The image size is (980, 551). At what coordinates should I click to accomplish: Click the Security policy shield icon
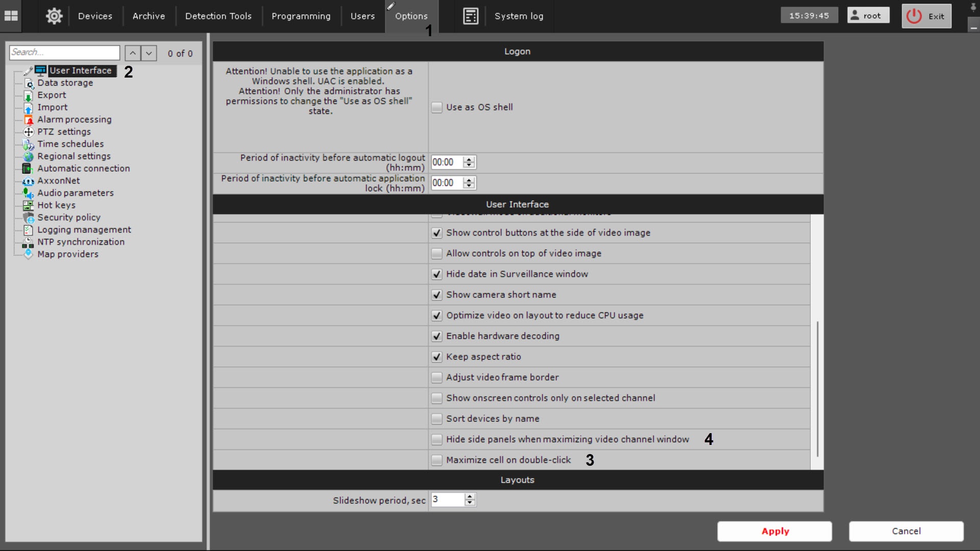(x=29, y=218)
